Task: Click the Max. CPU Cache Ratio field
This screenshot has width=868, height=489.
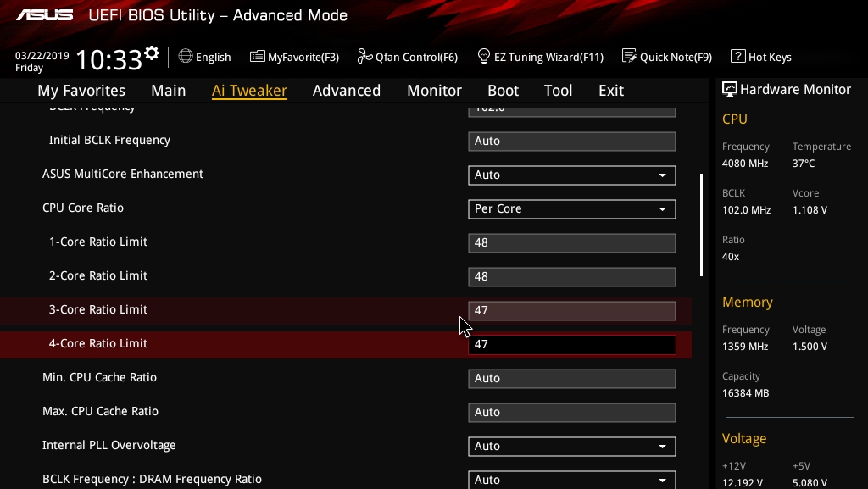Action: click(572, 412)
